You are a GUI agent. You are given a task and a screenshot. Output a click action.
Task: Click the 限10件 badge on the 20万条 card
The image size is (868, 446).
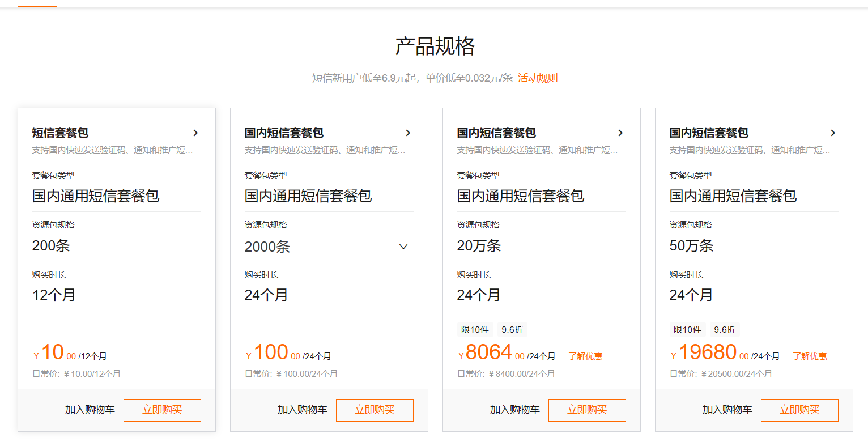tap(475, 329)
